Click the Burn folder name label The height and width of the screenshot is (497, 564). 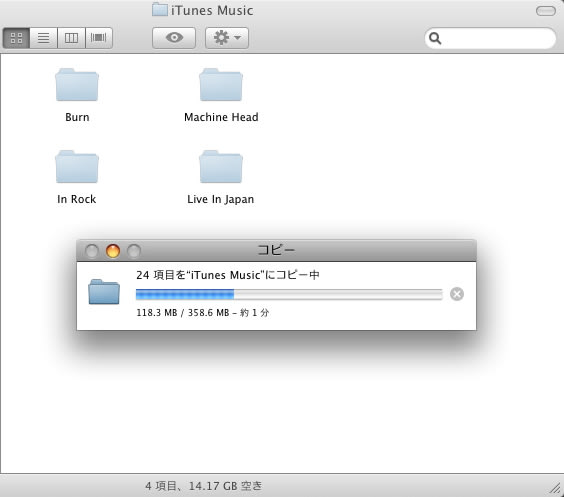point(77,117)
